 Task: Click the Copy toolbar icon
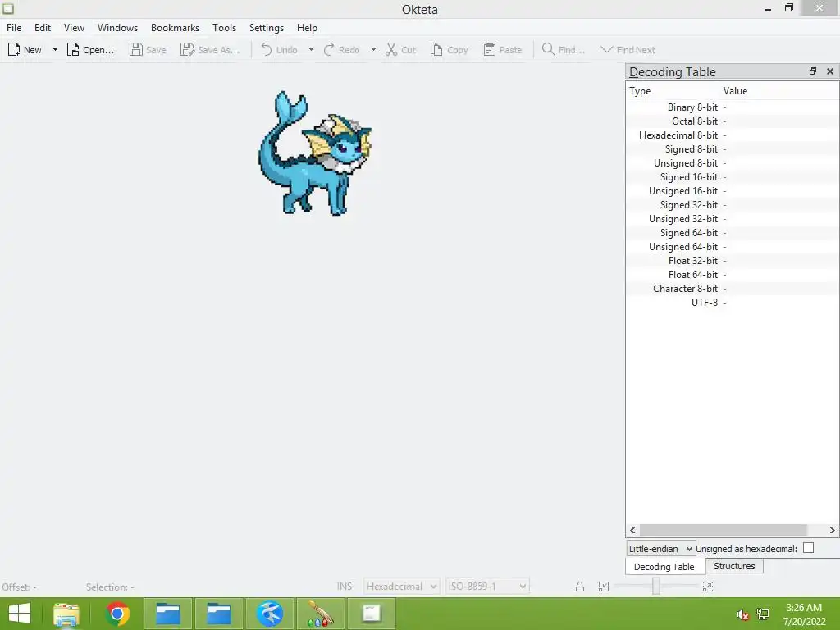click(436, 50)
